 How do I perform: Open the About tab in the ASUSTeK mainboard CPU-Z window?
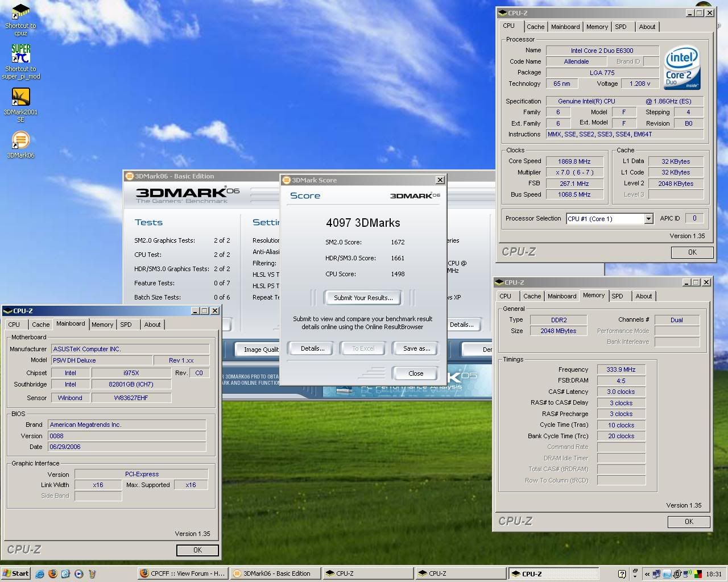(x=152, y=325)
